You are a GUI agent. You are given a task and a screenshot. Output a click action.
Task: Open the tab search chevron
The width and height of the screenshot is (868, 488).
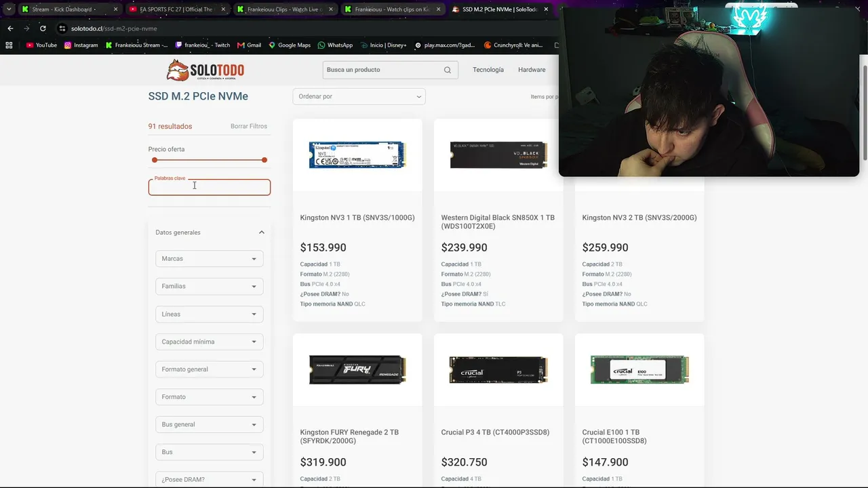tap(9, 9)
